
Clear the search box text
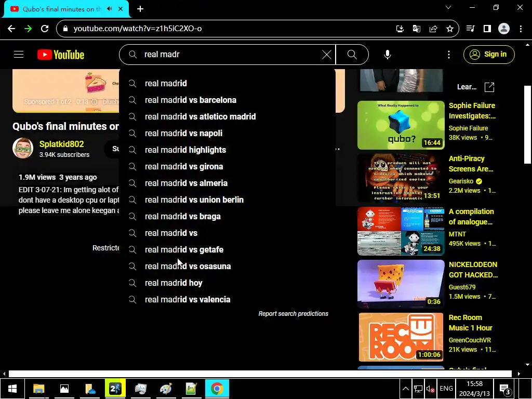[326, 54]
